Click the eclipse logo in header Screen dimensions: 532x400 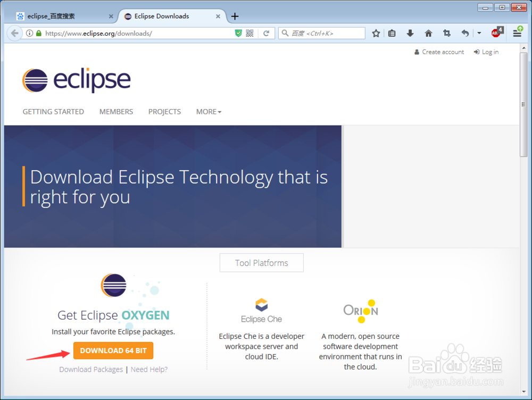point(76,80)
